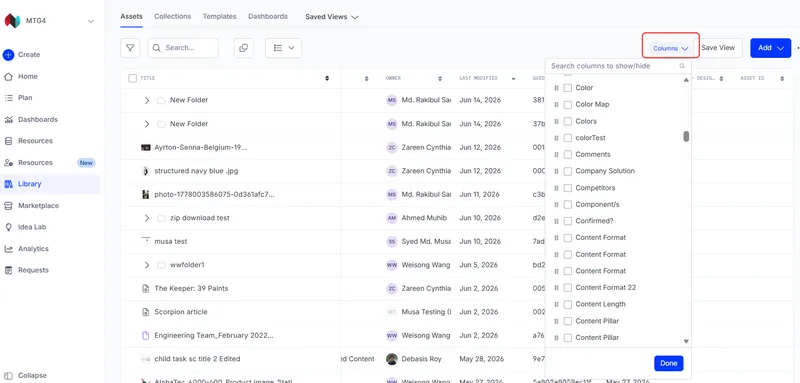Open the list view mode dropdown
Screen dimensions: 800x383
[x=284, y=48]
